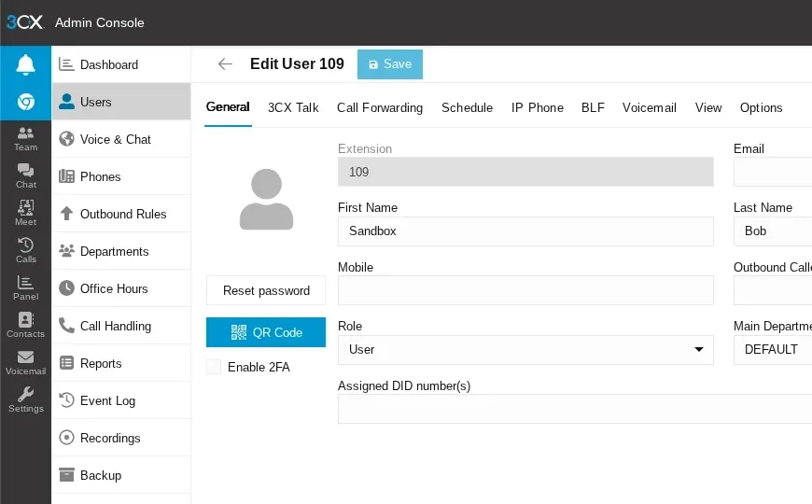The image size is (812, 504).
Task: Open the Meet icon in left rail
Action: click(x=25, y=214)
